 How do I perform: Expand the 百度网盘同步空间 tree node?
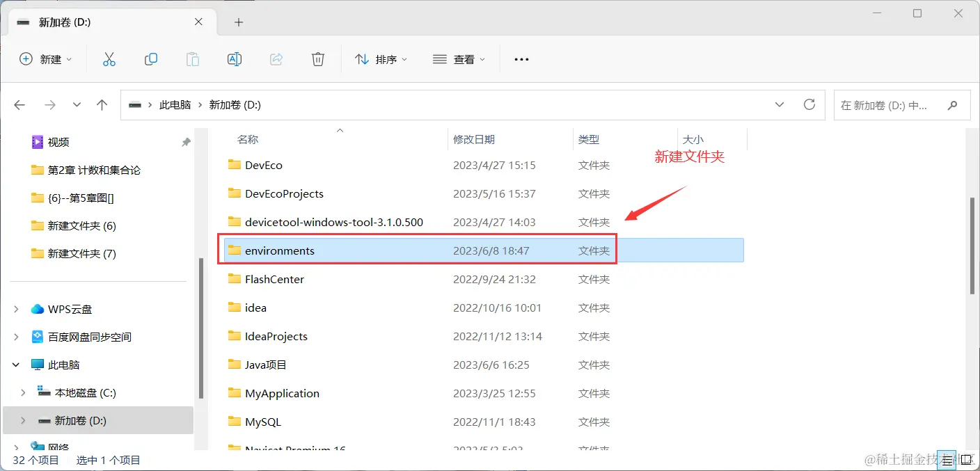click(x=16, y=337)
